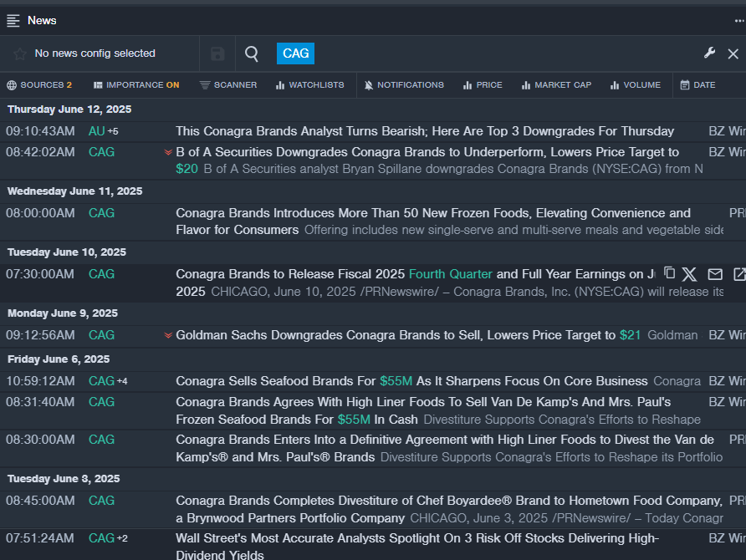
Task: Click the search magnifier icon
Action: [x=252, y=53]
